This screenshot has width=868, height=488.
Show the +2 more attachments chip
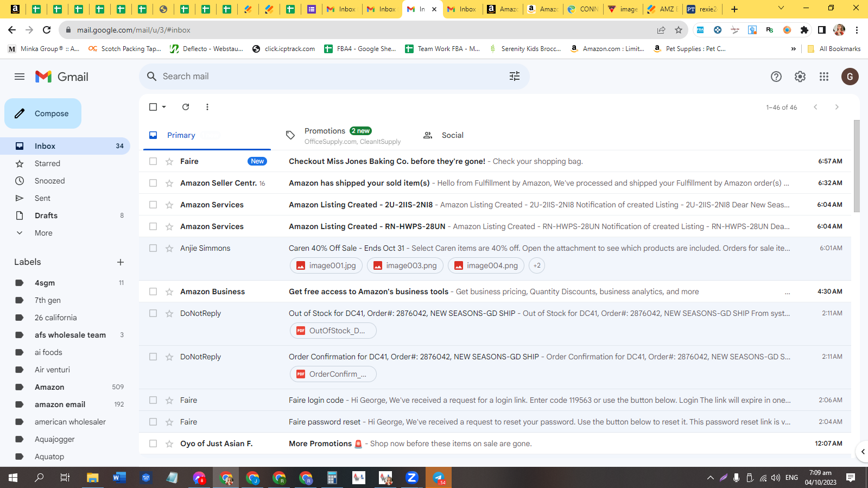pos(537,265)
